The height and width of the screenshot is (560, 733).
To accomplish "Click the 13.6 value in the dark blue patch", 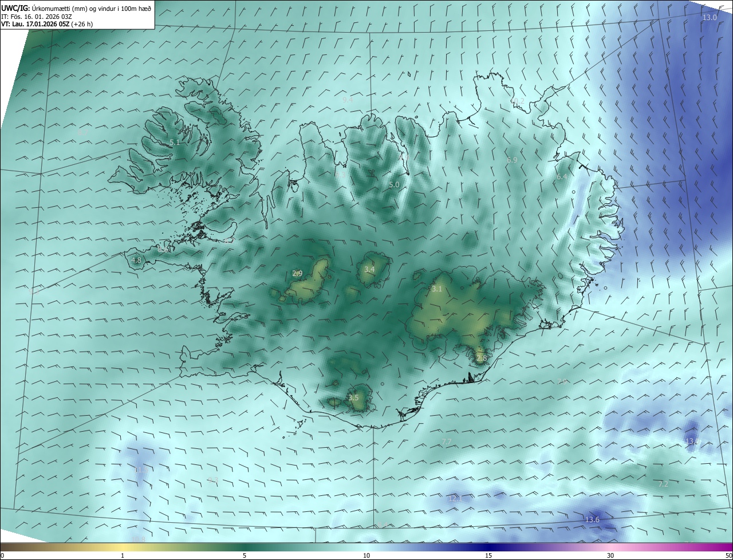I will pyautogui.click(x=592, y=519).
